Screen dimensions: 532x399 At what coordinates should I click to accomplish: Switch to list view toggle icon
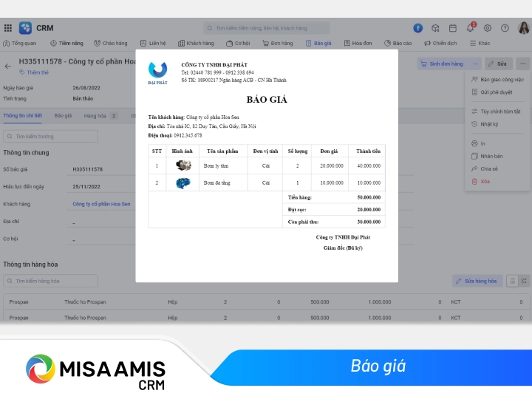(512, 281)
